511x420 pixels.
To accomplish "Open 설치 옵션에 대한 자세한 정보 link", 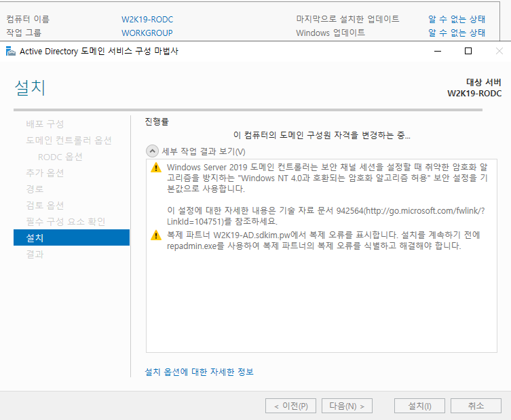I will coord(199,372).
